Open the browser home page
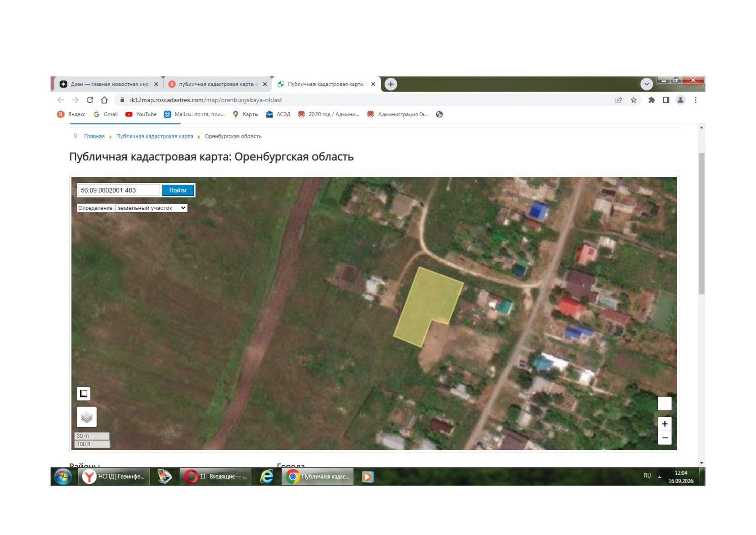Screen dimensions: 756x535 pyautogui.click(x=104, y=100)
